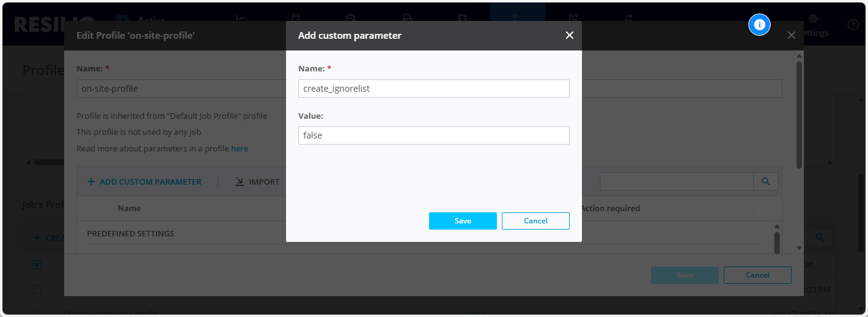Open the 'here' parameters documentation link
Screen dimensions: 868x317
coord(239,149)
